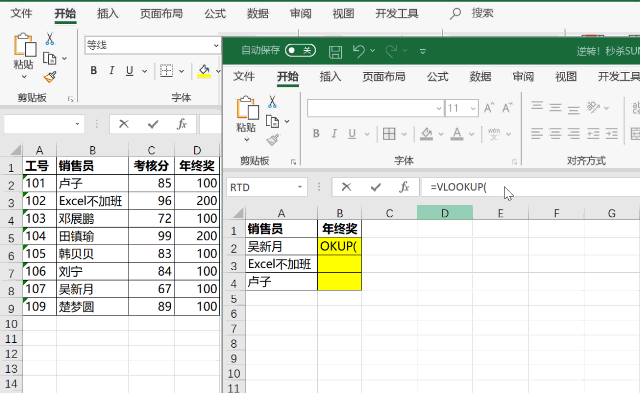The width and height of the screenshot is (640, 393).
Task: Toggle Bold in front window
Action: click(x=316, y=133)
